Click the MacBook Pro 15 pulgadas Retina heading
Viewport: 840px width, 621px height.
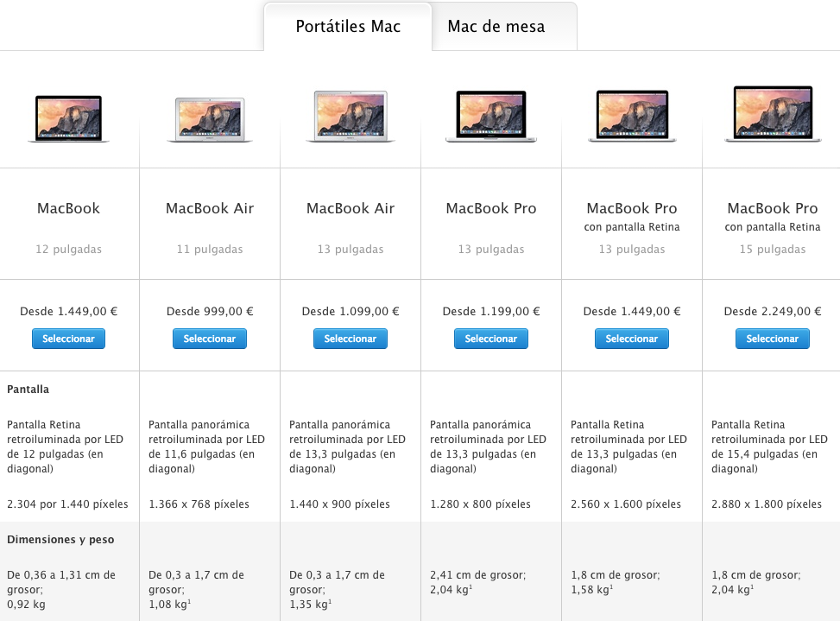click(772, 208)
